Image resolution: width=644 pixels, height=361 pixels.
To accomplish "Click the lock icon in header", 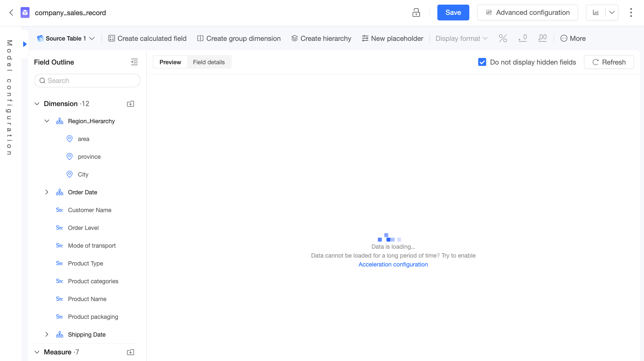I will point(416,13).
